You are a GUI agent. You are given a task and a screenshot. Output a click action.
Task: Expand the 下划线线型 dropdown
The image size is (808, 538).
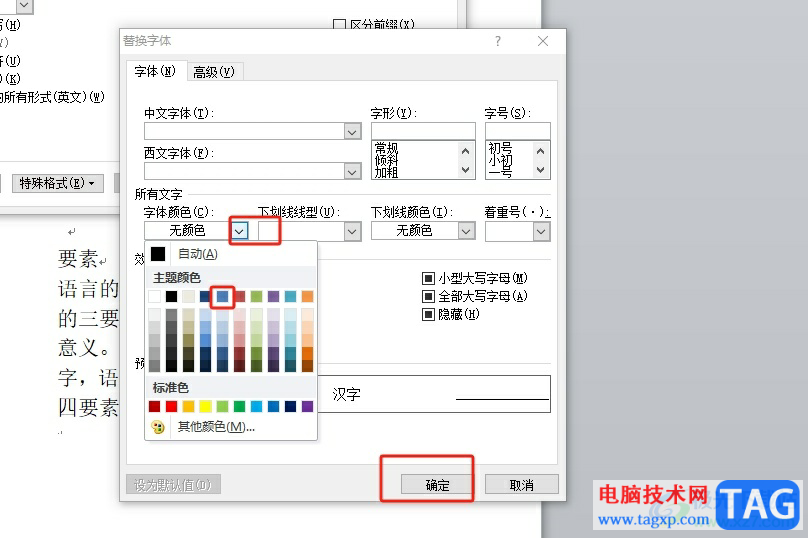click(x=352, y=231)
